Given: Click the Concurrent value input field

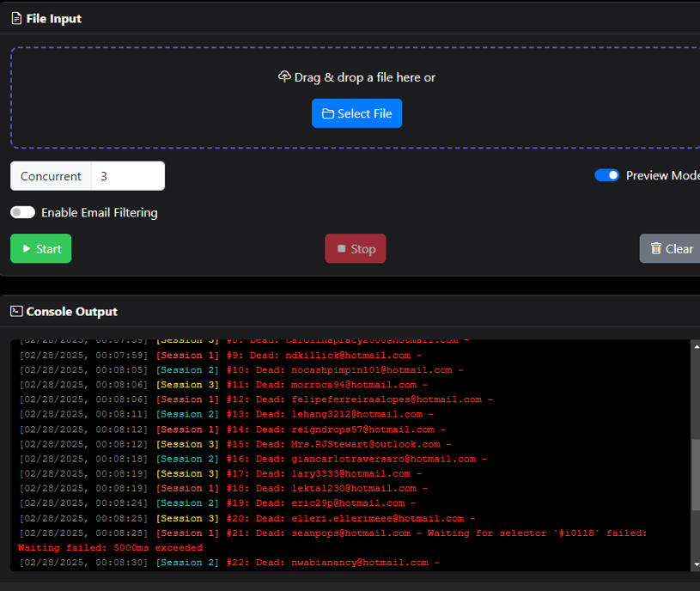Looking at the screenshot, I should 128,176.
